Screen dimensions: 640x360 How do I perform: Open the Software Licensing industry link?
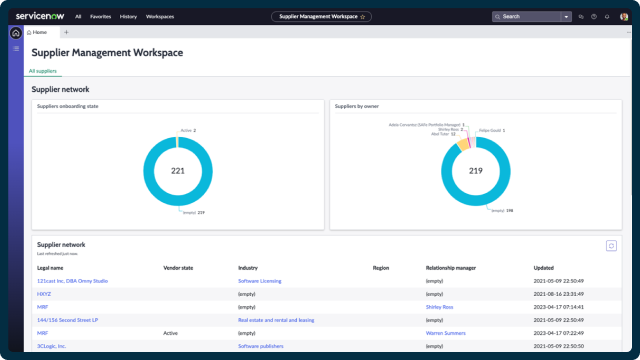[x=260, y=281]
